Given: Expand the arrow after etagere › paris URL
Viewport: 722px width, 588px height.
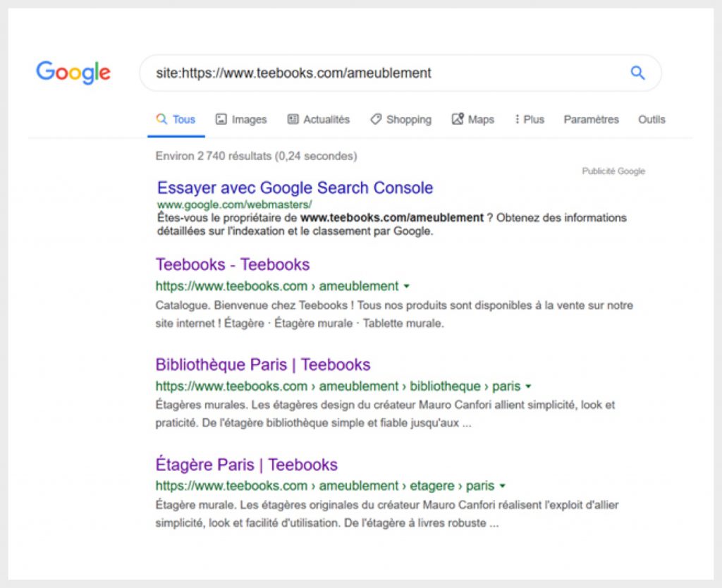Looking at the screenshot, I should pyautogui.click(x=503, y=486).
